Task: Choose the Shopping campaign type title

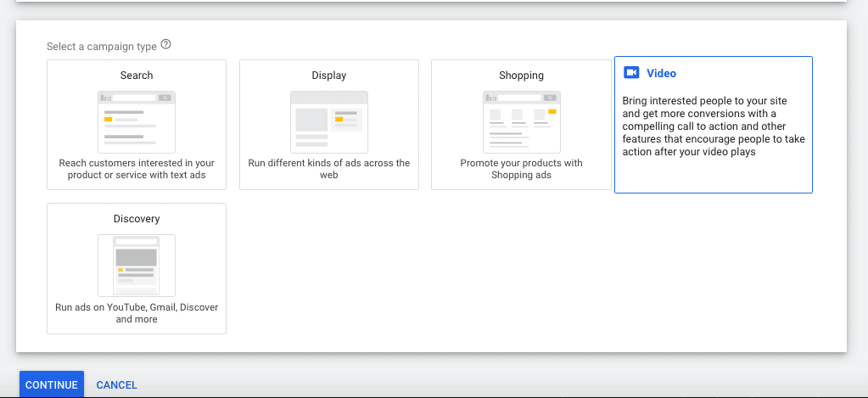Action: click(522, 76)
